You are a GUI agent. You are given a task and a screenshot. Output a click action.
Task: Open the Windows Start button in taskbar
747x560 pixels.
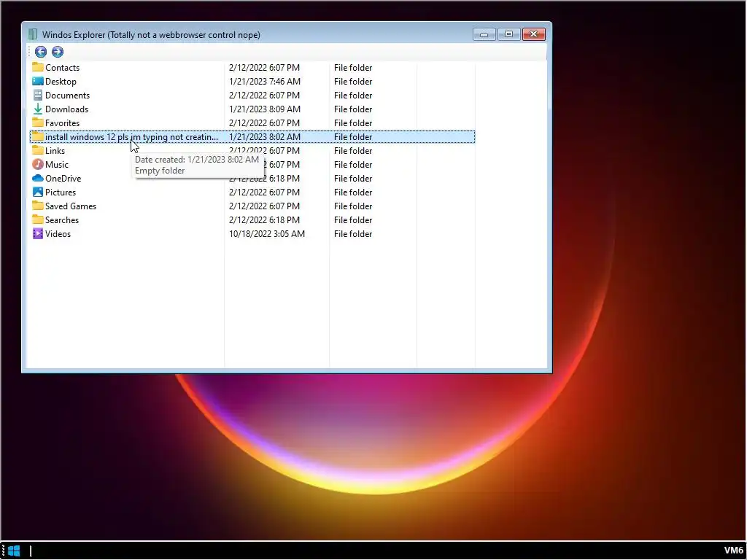14,551
